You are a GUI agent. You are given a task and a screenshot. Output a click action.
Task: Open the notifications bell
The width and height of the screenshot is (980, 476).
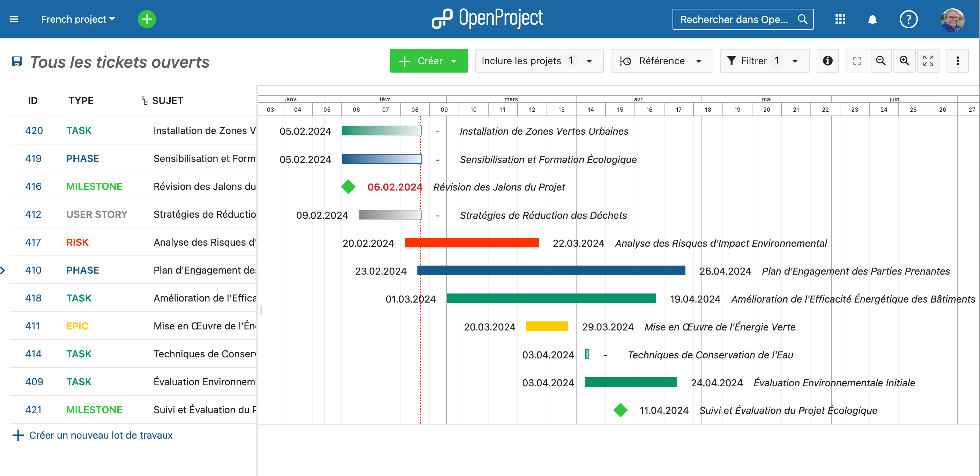coord(872,19)
